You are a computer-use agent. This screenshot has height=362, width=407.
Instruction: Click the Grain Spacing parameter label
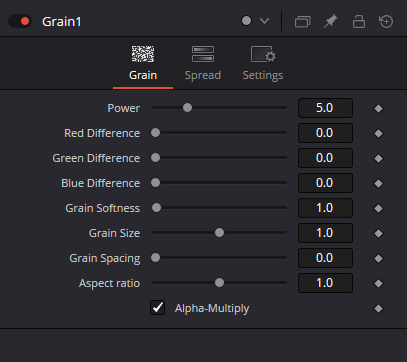click(x=105, y=259)
